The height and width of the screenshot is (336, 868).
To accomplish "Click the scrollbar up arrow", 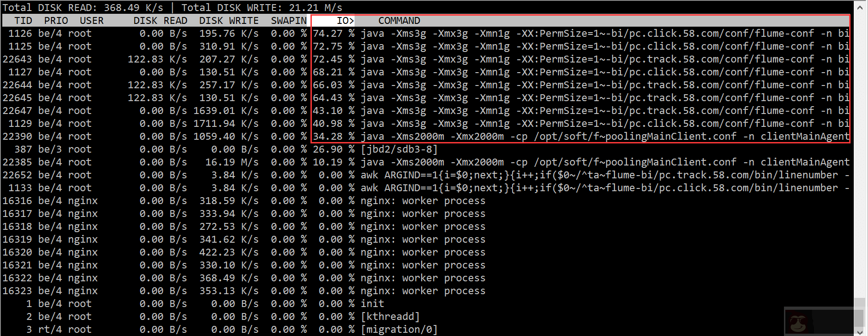I will coord(860,7).
